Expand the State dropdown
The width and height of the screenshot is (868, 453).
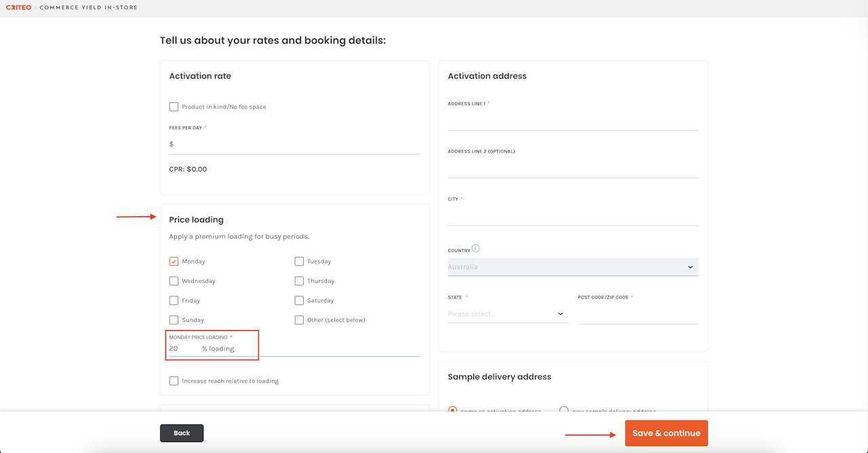pyautogui.click(x=507, y=314)
